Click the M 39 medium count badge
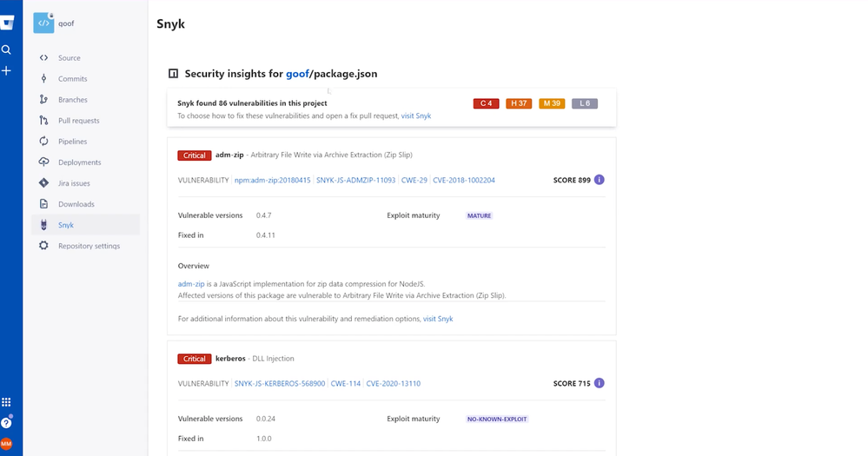Image resolution: width=868 pixels, height=456 pixels. point(552,103)
